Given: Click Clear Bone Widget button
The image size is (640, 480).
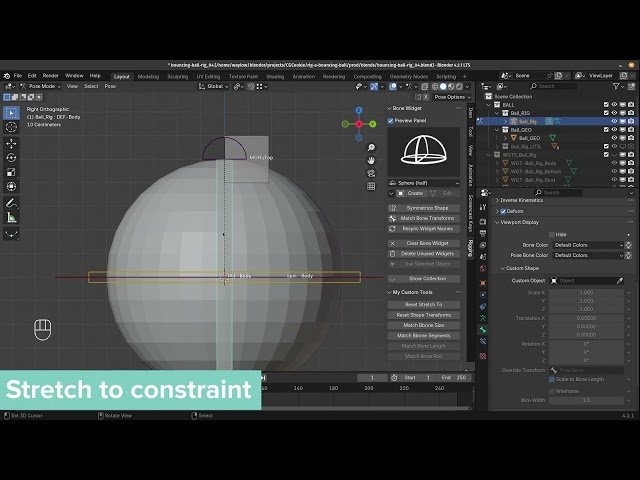Looking at the screenshot, I should point(424,243).
